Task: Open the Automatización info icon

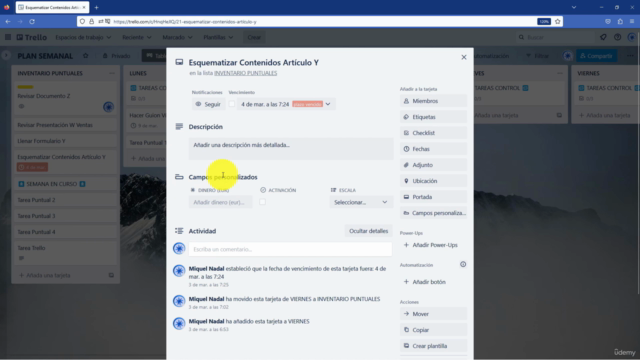Action: coord(463,264)
